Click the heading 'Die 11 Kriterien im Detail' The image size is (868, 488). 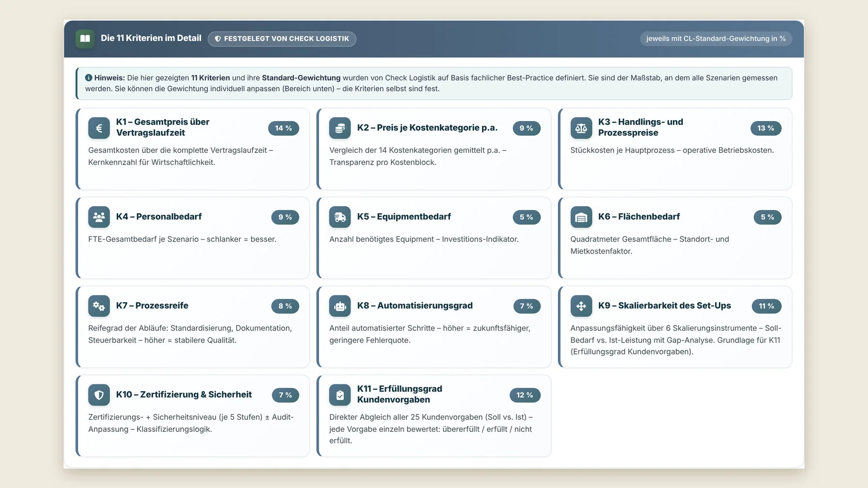click(151, 38)
